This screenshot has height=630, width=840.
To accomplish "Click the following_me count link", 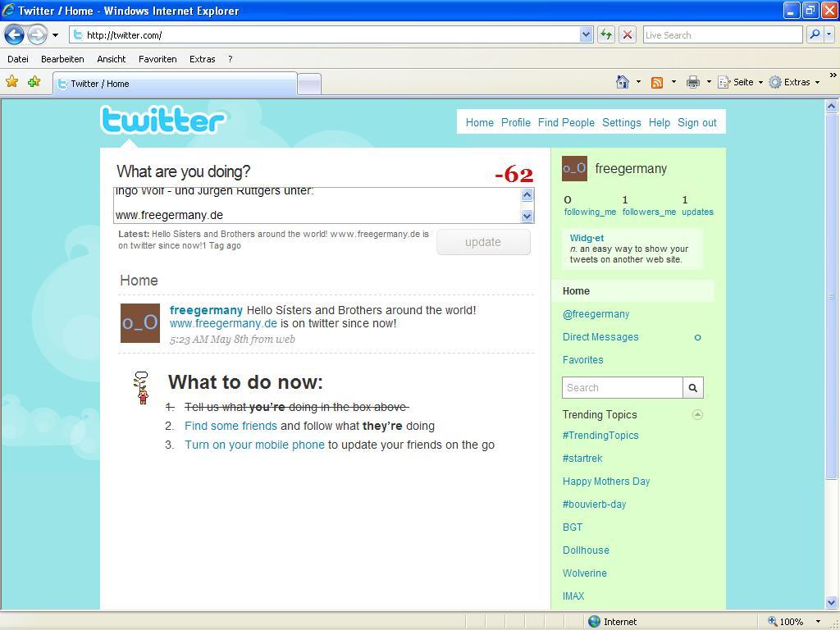I will (590, 206).
